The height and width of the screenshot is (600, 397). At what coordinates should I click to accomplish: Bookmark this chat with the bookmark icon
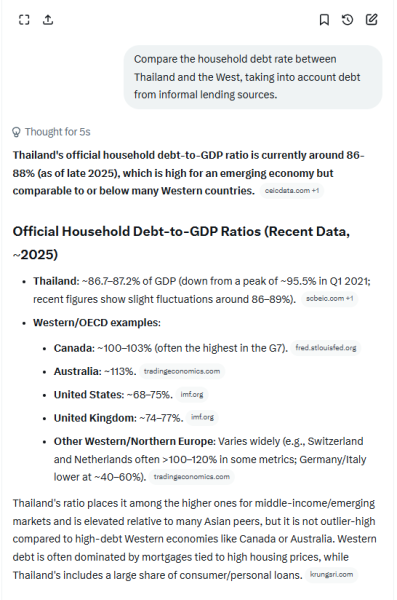(x=324, y=20)
